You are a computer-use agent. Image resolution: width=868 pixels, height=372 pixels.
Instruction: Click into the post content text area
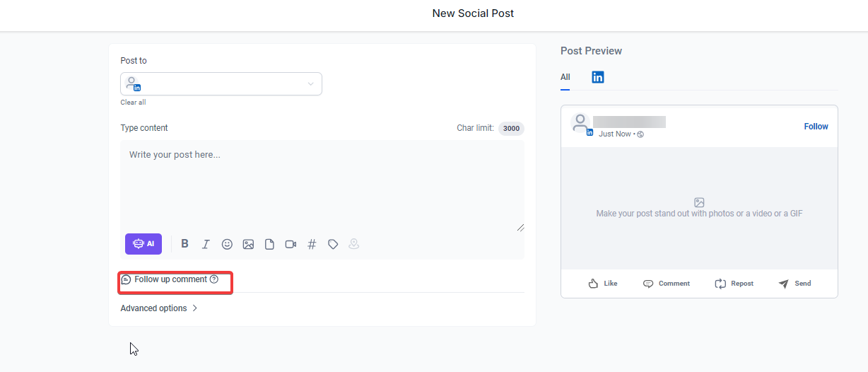(x=322, y=184)
